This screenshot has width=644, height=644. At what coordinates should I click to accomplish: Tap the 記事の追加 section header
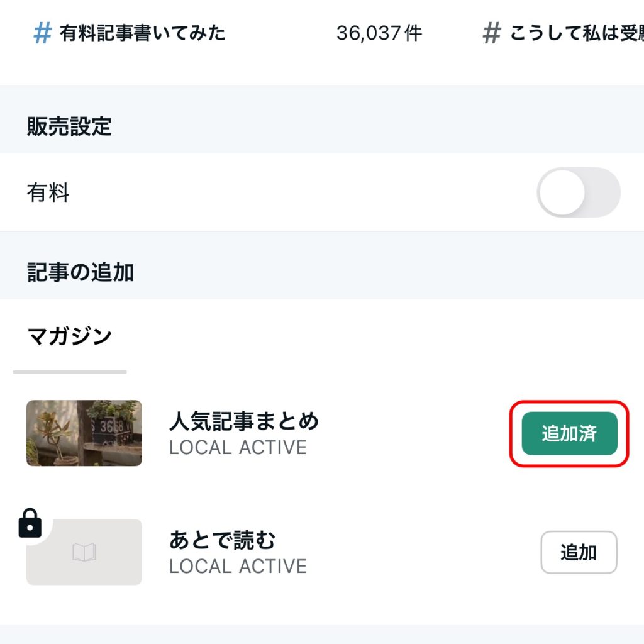[x=80, y=272]
